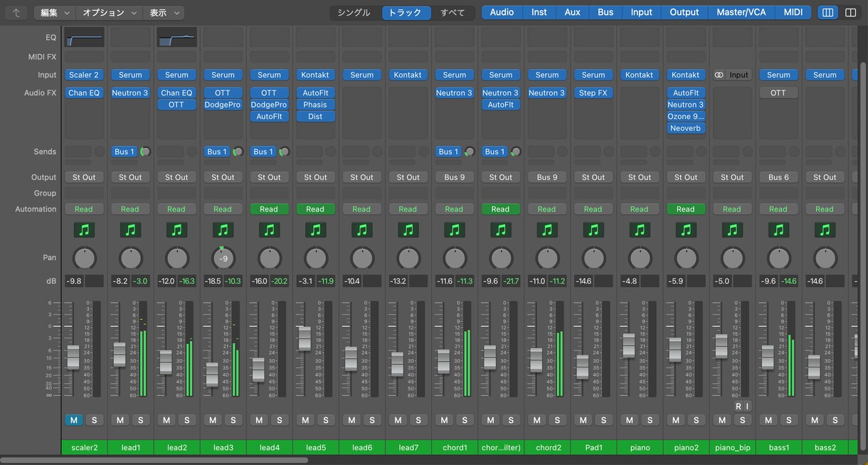Click the music note icon on piano_bip
Screen dimensions: 868x465
(731, 230)
